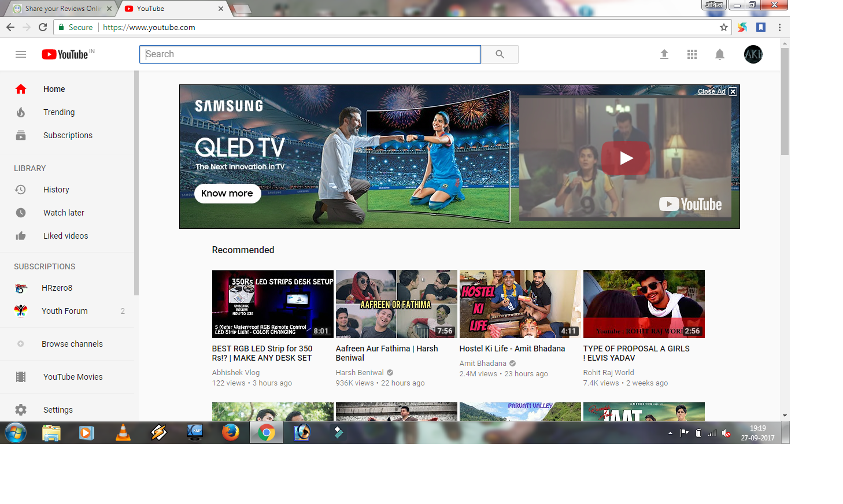Open the upload video icon
The width and height of the screenshot is (843, 504).
click(x=664, y=54)
